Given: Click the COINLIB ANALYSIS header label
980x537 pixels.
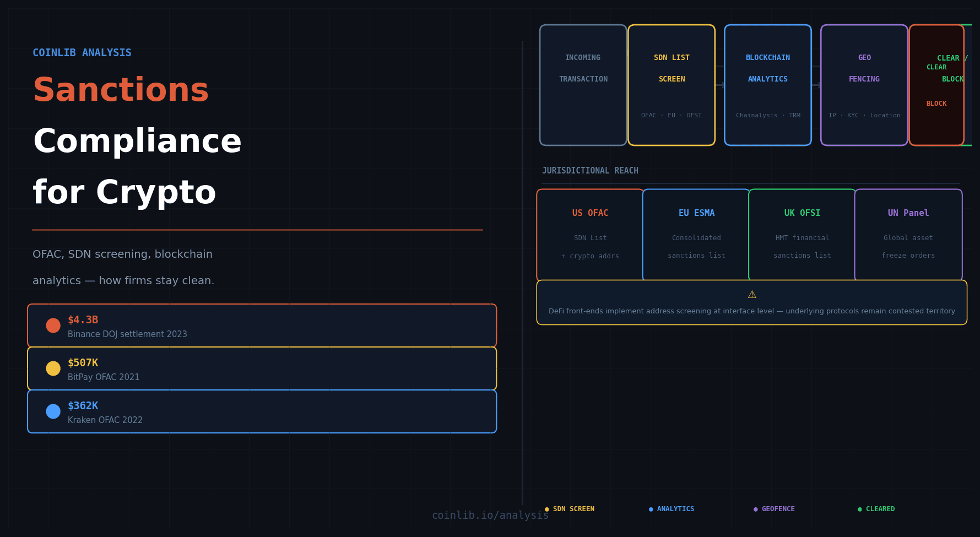Looking at the screenshot, I should pos(82,53).
